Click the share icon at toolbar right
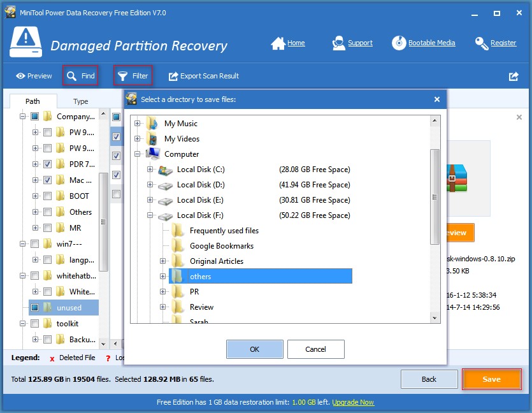The height and width of the screenshot is (413, 532). pos(514,76)
